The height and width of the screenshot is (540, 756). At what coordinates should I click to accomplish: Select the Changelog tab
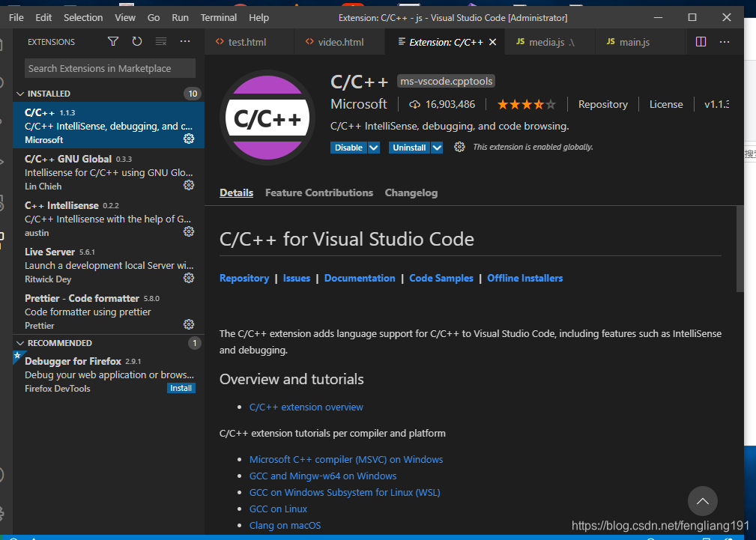pyautogui.click(x=411, y=193)
